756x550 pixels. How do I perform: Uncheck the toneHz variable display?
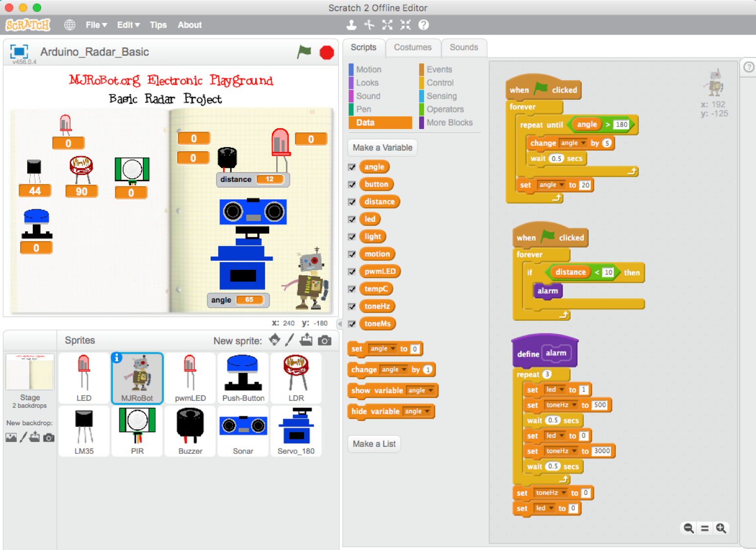pos(352,306)
